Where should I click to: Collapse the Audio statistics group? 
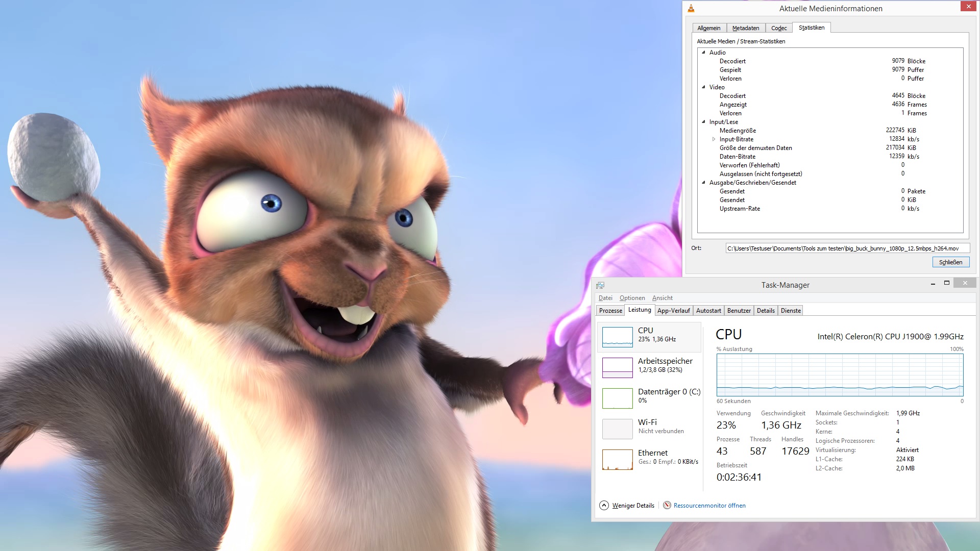tap(703, 52)
